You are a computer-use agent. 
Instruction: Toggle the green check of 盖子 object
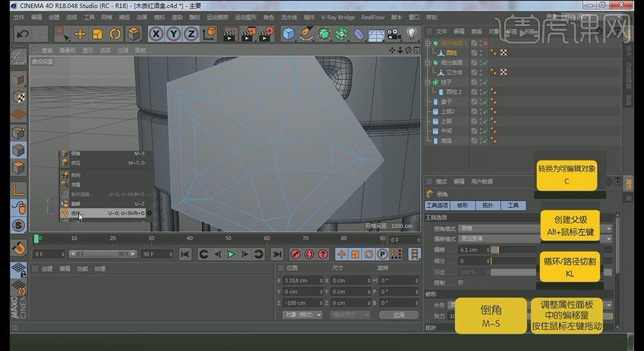tap(485, 102)
